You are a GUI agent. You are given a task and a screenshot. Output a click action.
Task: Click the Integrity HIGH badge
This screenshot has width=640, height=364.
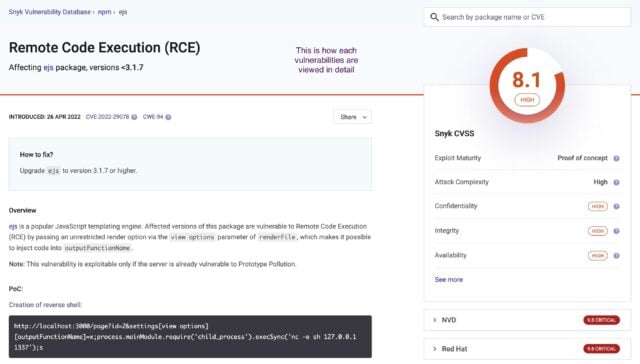(598, 231)
